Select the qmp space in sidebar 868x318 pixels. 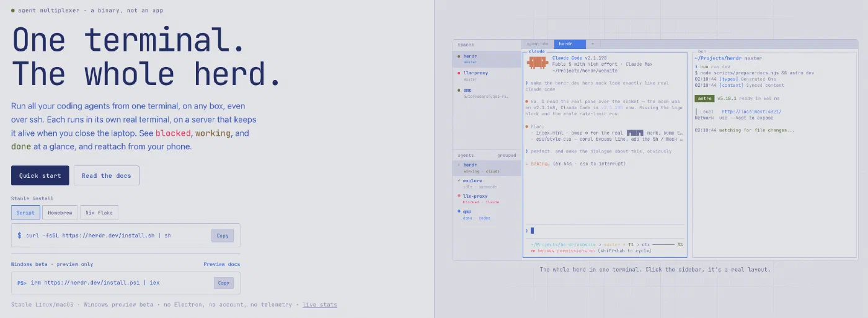click(487, 93)
